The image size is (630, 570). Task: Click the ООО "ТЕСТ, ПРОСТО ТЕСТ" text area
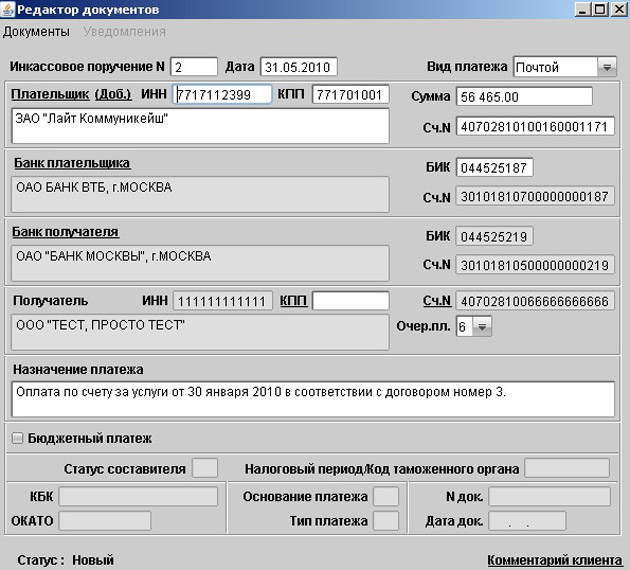tap(200, 332)
